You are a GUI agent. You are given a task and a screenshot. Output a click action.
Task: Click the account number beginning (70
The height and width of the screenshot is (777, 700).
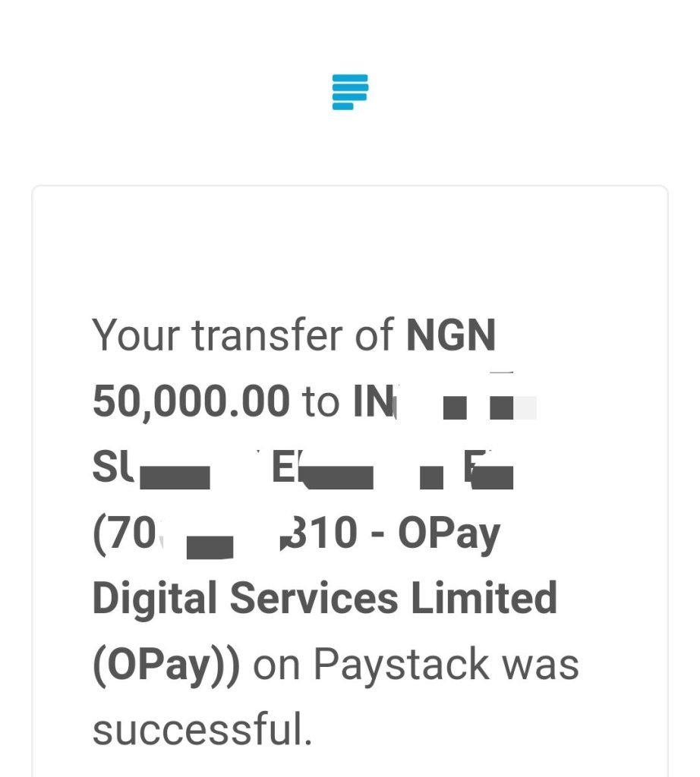point(125,533)
